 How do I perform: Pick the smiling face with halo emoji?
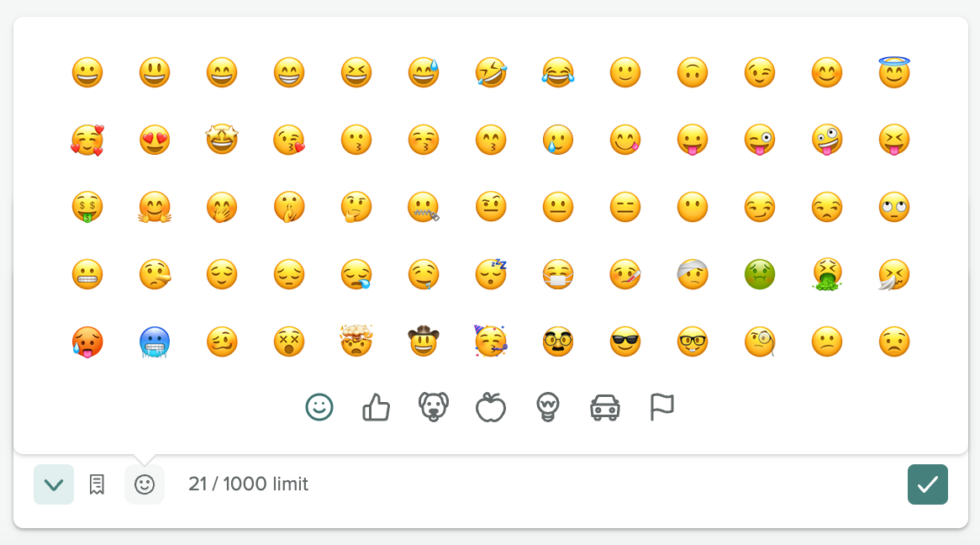[894, 72]
